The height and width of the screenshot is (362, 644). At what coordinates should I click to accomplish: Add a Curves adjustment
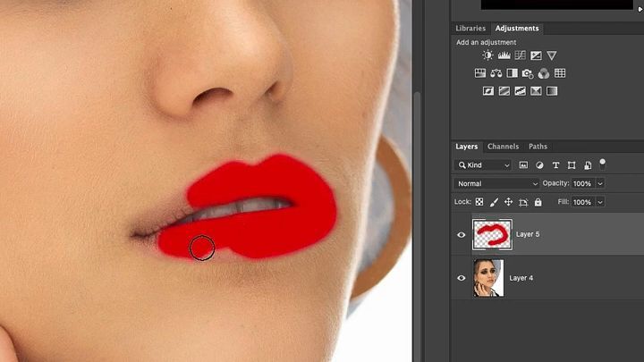click(x=521, y=55)
